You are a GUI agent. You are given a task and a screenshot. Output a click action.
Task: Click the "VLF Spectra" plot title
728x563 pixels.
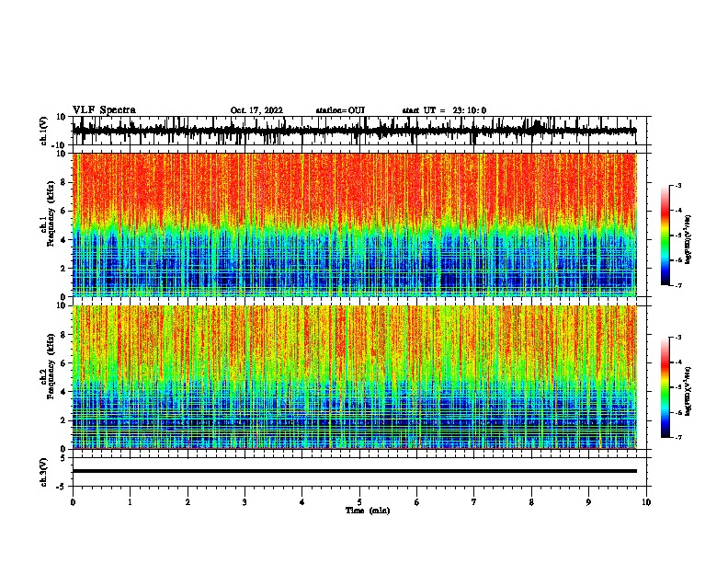coord(104,110)
